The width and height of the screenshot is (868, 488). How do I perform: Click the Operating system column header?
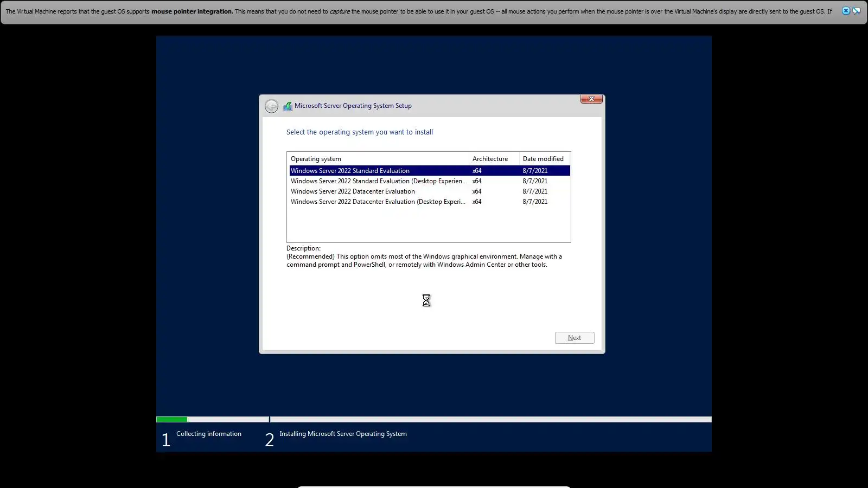point(378,159)
